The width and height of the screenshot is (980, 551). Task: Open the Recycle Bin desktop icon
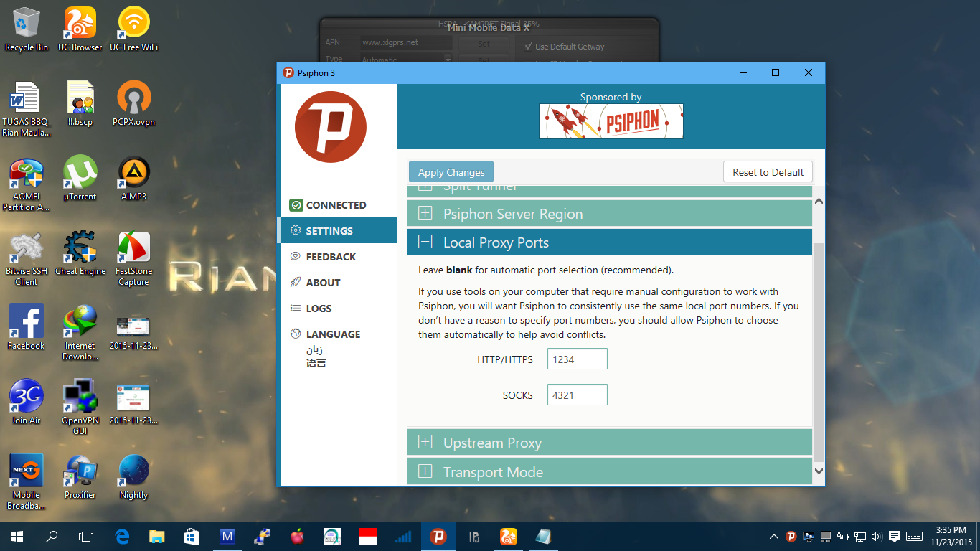coord(27,29)
